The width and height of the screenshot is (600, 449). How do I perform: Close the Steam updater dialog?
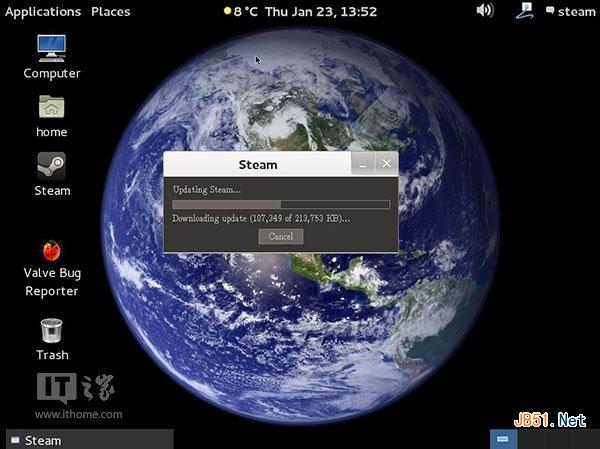(386, 164)
